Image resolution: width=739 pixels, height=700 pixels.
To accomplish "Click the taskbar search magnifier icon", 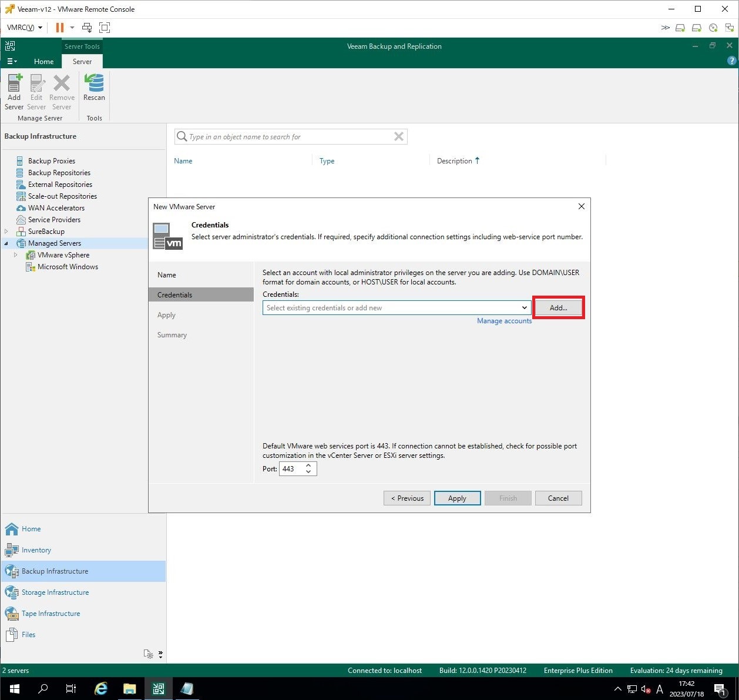I will pyautogui.click(x=43, y=689).
